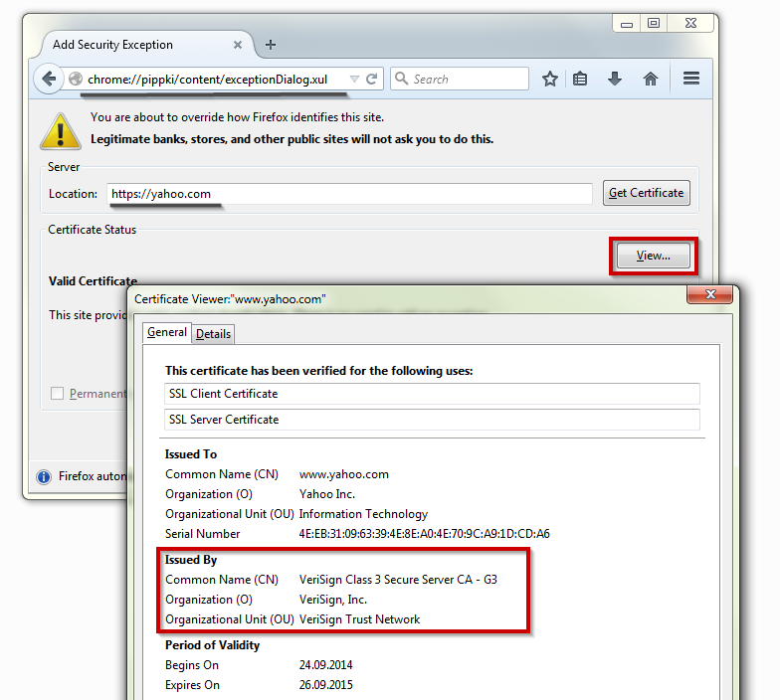Select the SSL Server Certificate entry

click(x=432, y=420)
